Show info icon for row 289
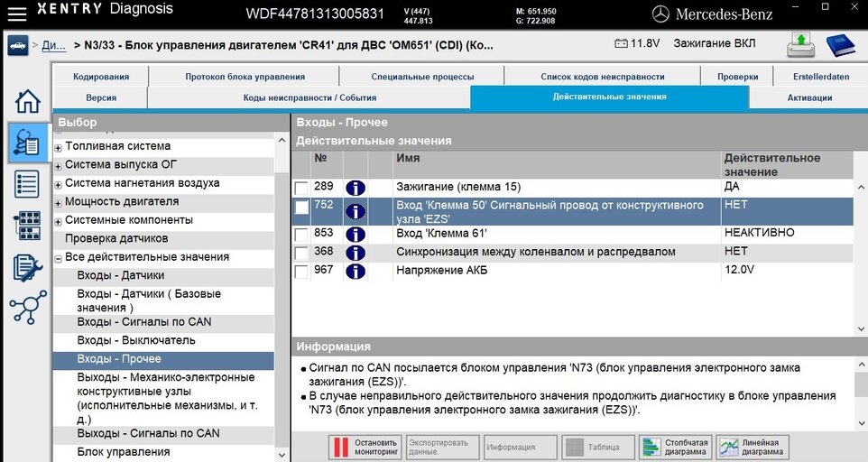Image resolution: width=868 pixels, height=462 pixels. pyautogui.click(x=355, y=188)
